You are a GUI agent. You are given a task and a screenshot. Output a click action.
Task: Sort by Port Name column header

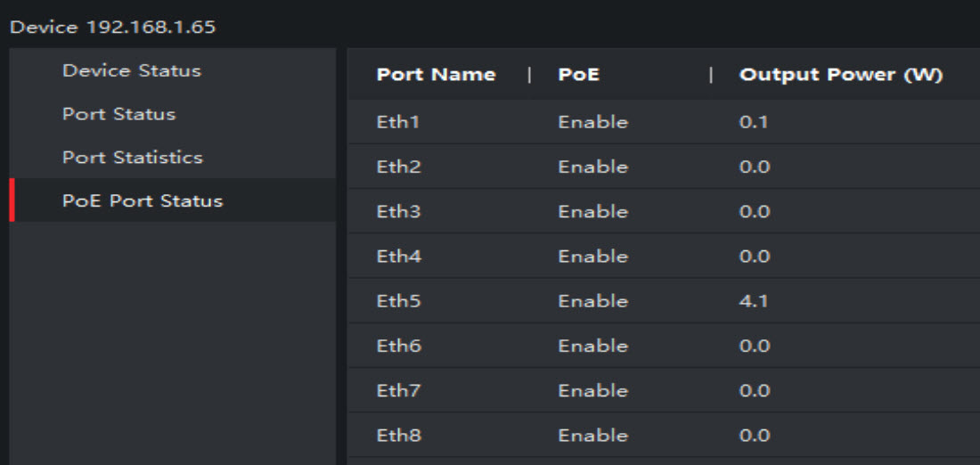pos(436,75)
